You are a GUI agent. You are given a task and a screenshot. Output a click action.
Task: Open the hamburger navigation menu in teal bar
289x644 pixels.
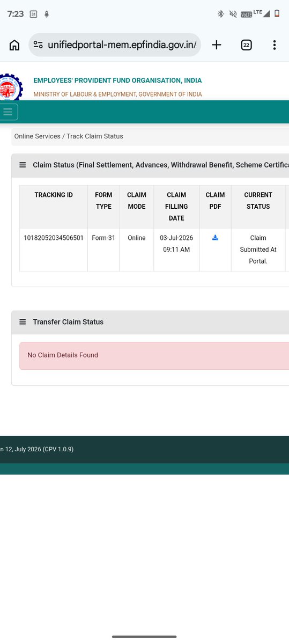[x=8, y=112]
